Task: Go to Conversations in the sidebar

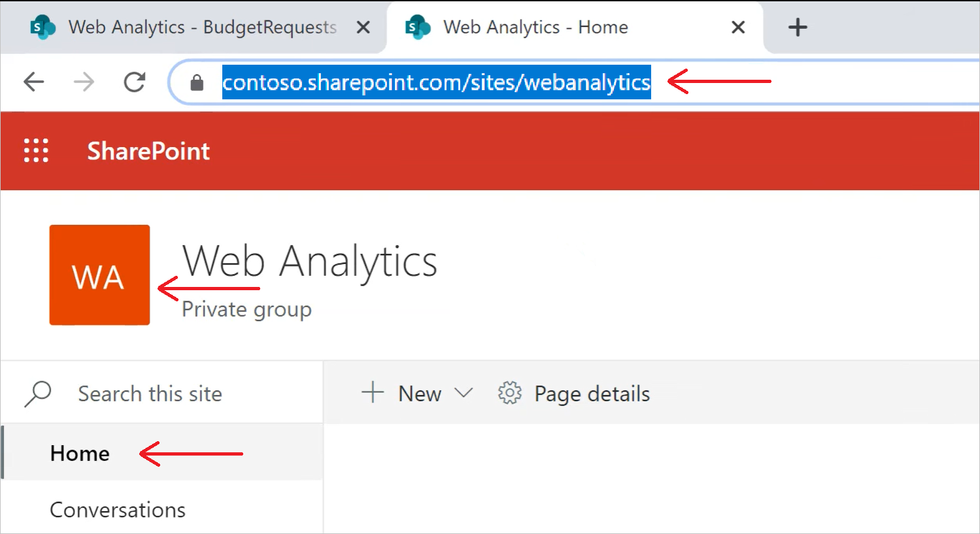Action: (x=118, y=509)
